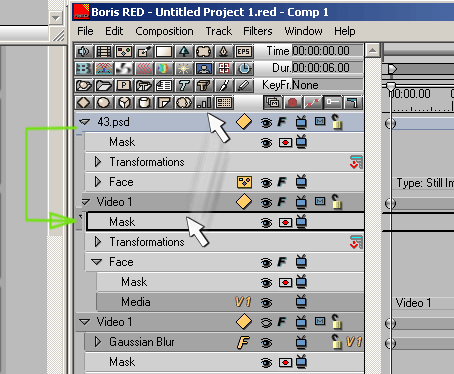The width and height of the screenshot is (454, 374).
Task: Choose the EPS media icon
Action: pos(244,51)
